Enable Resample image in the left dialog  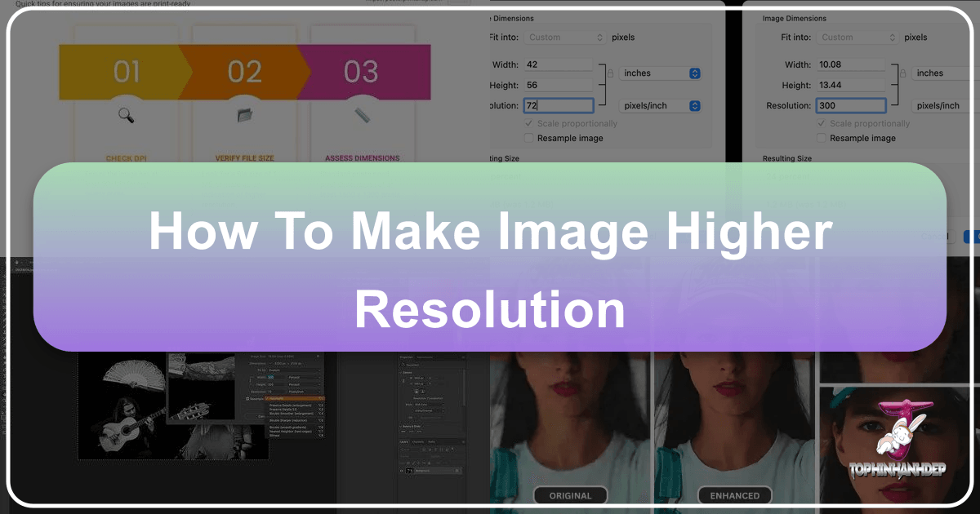(529, 138)
